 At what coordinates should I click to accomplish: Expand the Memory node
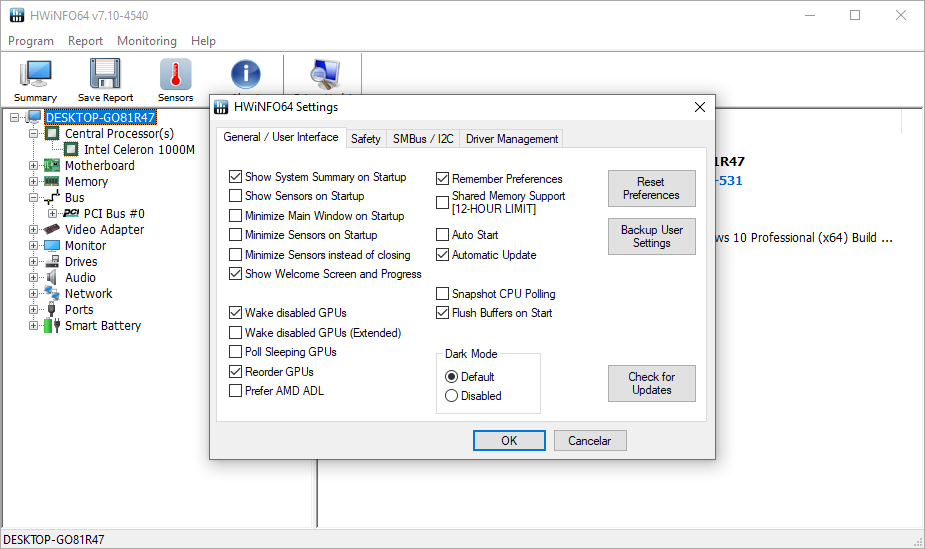coord(33,181)
